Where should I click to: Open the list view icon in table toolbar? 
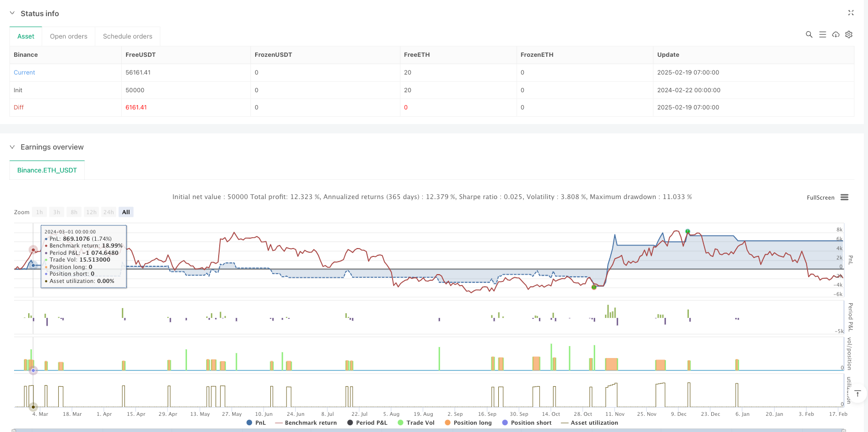coord(822,34)
